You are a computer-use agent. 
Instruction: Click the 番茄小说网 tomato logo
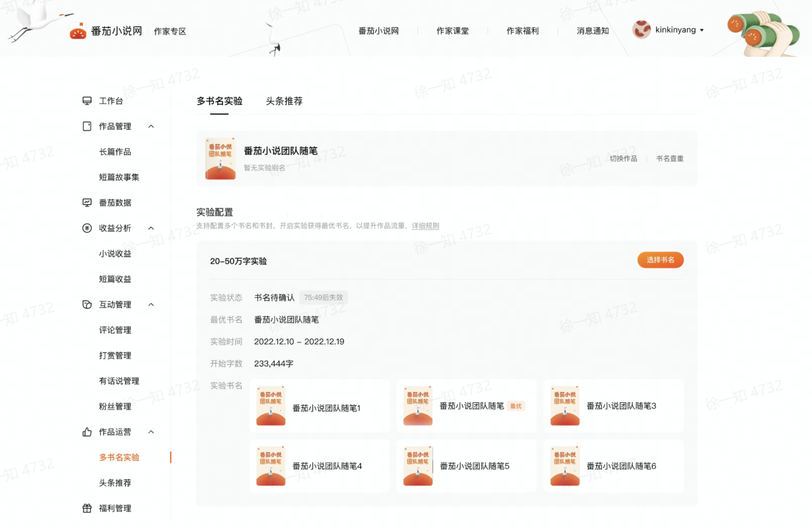click(x=78, y=31)
